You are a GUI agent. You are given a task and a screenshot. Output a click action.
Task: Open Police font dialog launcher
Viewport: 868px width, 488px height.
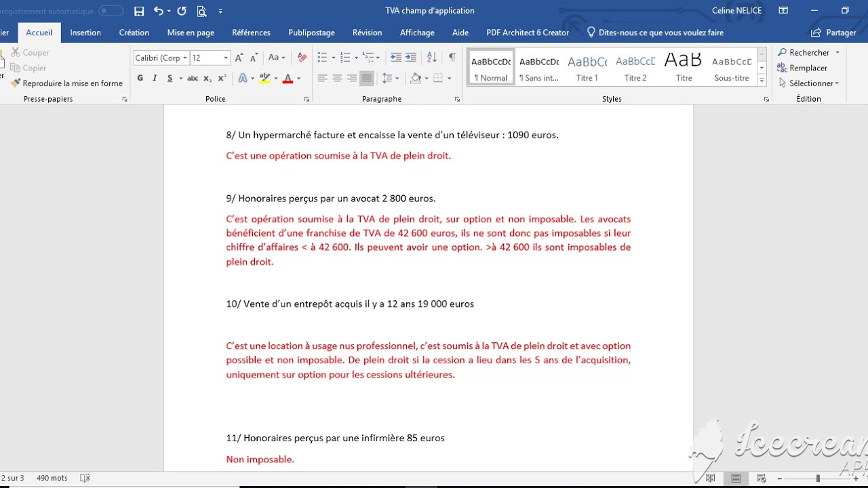point(307,99)
